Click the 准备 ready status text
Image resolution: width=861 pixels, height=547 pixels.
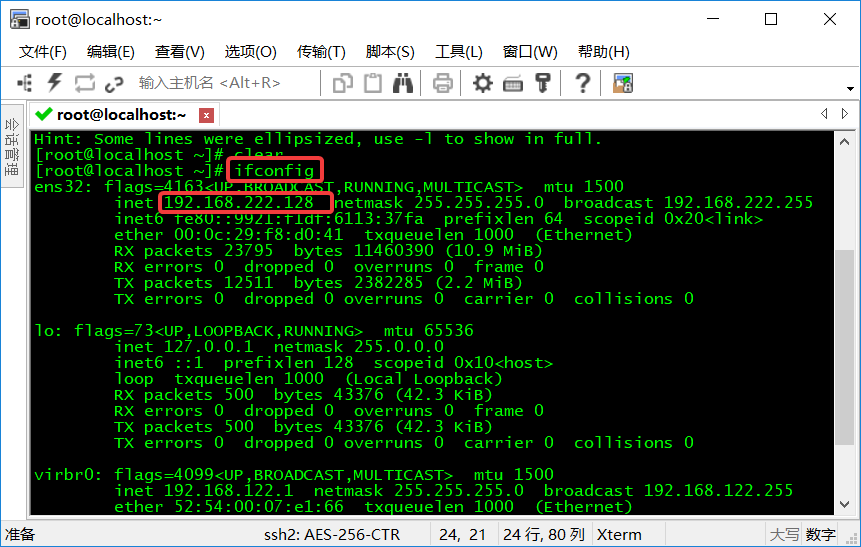[x=20, y=534]
